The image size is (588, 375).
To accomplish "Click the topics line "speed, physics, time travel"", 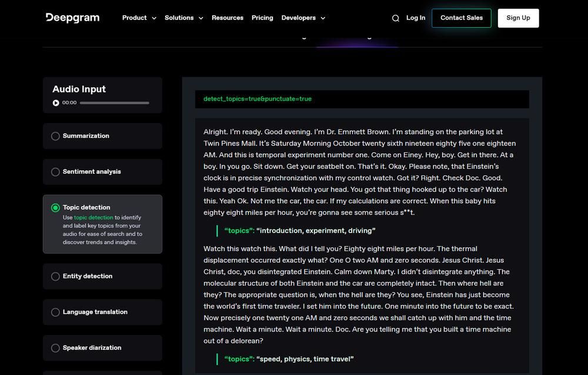I will (x=289, y=359).
